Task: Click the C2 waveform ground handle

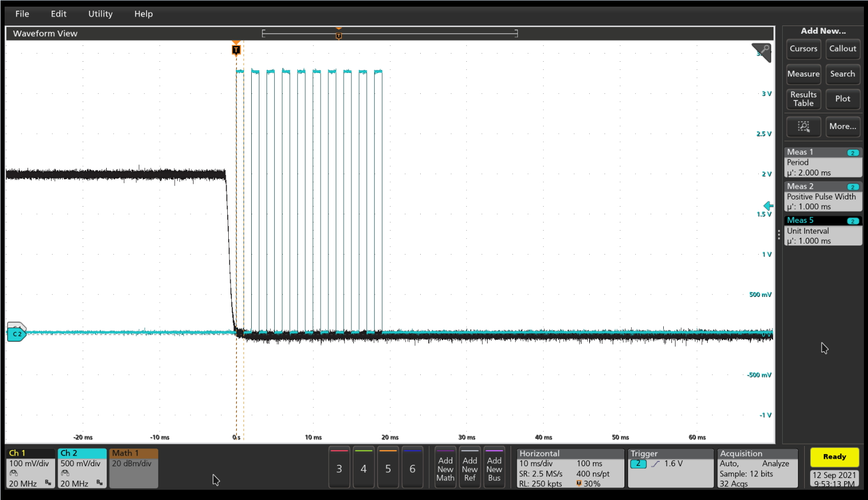Action: [16, 334]
